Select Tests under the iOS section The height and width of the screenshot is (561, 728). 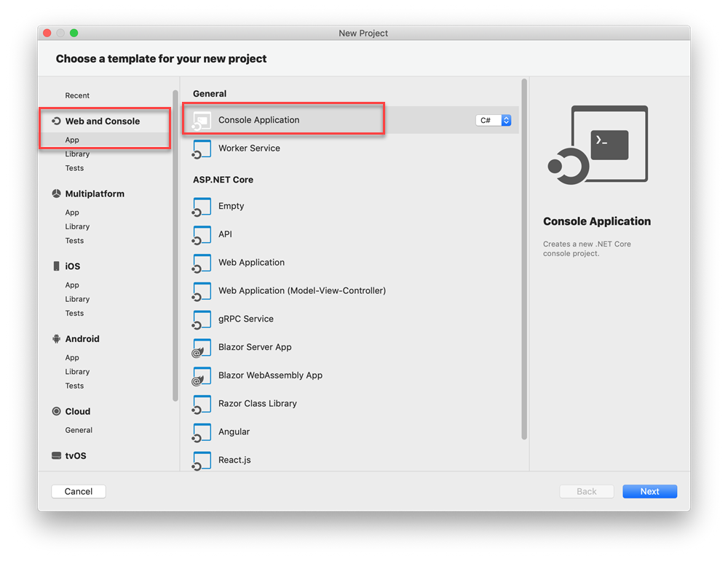click(x=74, y=314)
